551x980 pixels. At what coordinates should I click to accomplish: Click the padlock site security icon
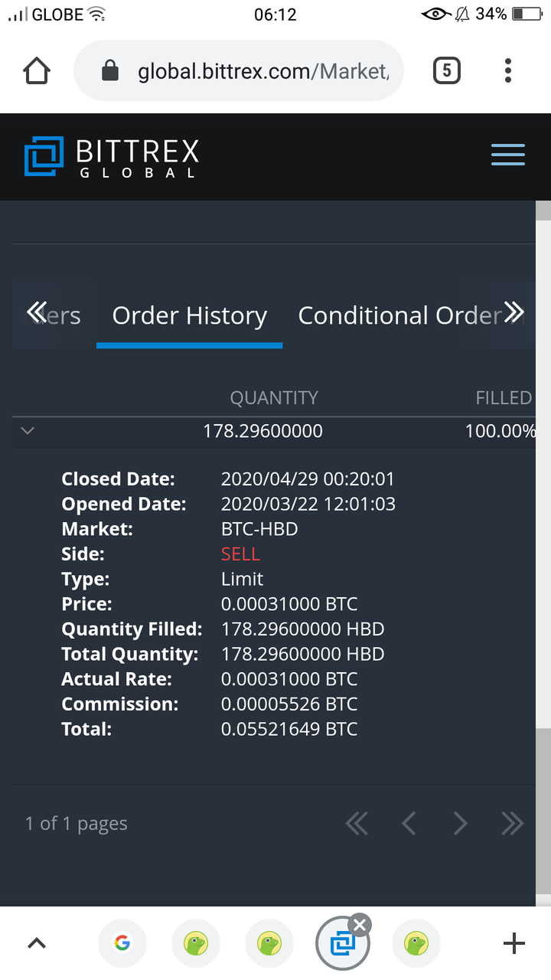point(111,71)
